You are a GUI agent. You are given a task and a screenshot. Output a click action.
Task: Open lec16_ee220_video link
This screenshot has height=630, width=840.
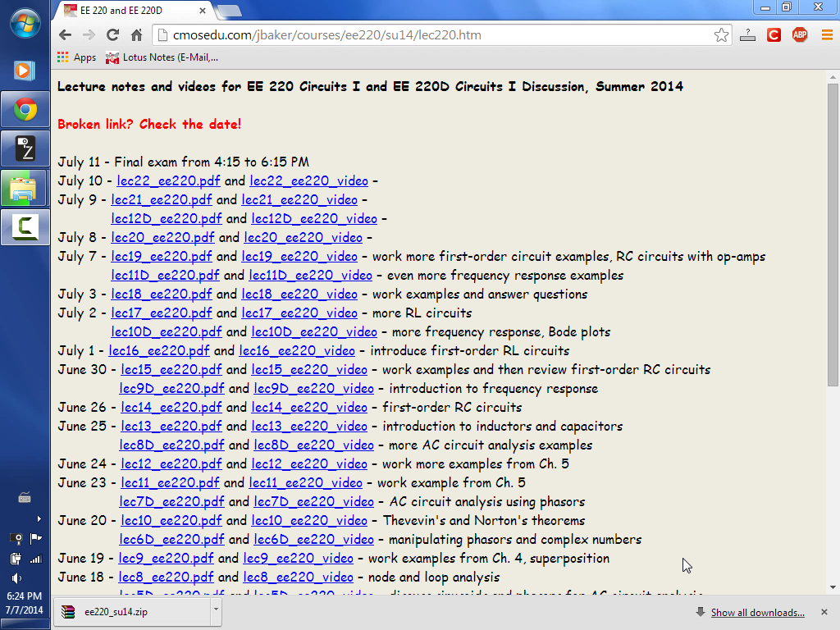click(x=297, y=351)
